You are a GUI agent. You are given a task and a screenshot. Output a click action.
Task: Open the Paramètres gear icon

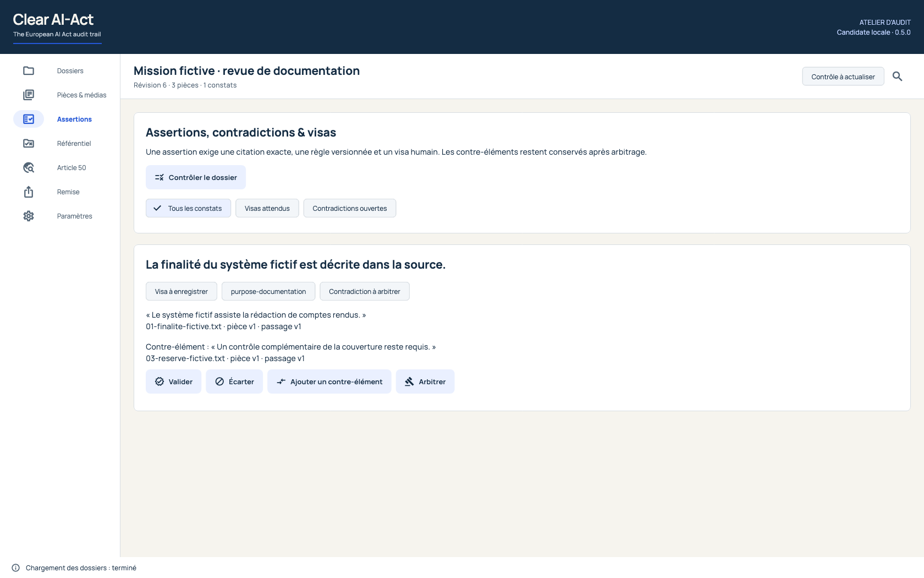pos(29,216)
